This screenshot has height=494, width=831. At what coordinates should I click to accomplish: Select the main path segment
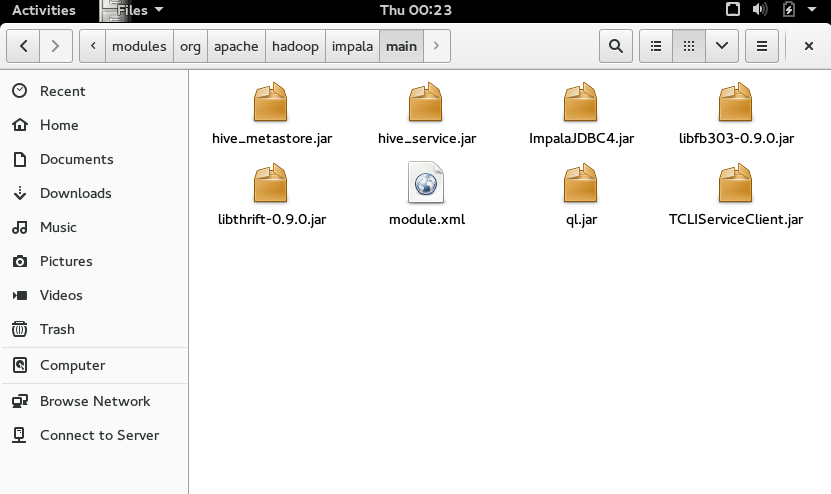pos(401,46)
